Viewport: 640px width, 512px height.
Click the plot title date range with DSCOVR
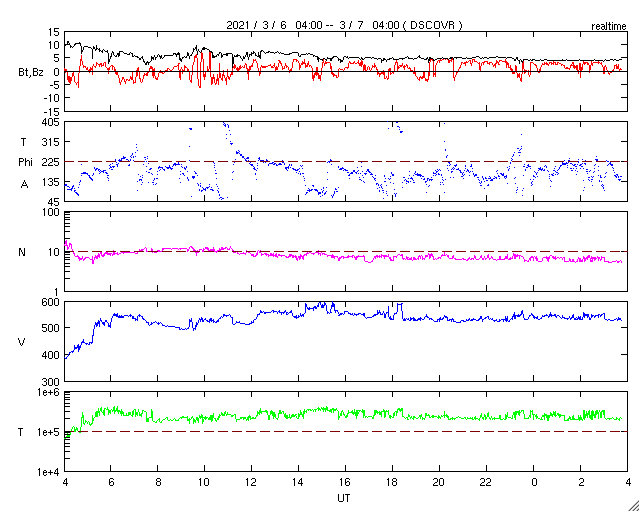344,25
